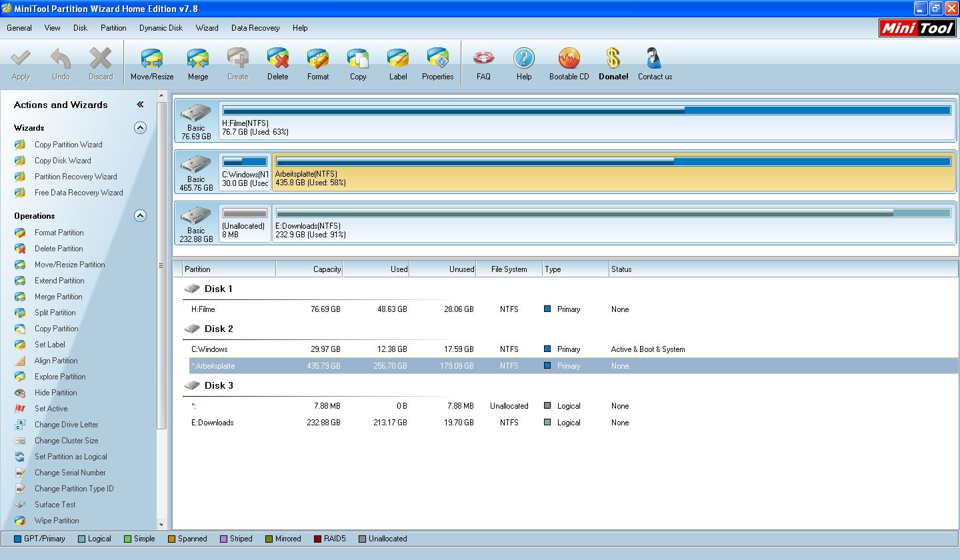Select Change Drive Letter operation
This screenshot has width=960, height=560.
coord(66,425)
